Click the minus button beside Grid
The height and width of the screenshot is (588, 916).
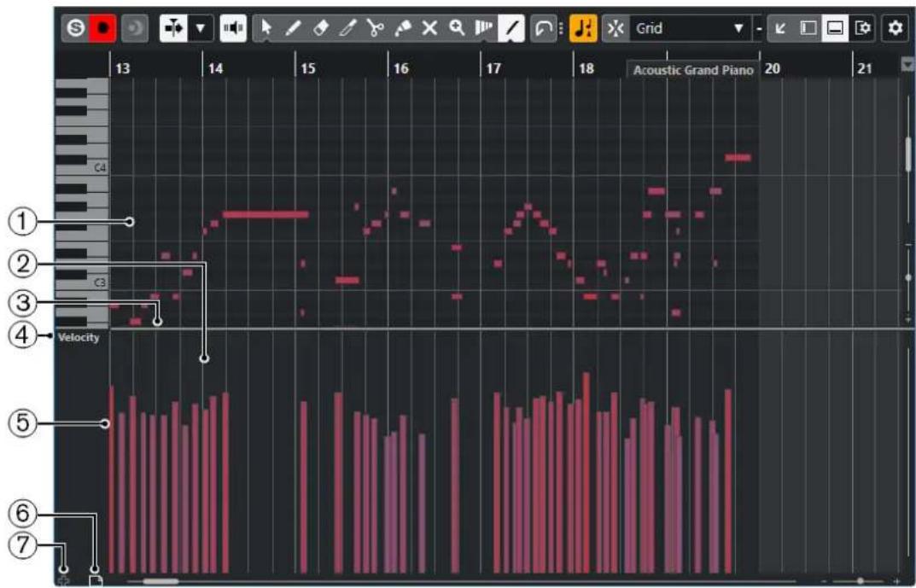coord(758,28)
